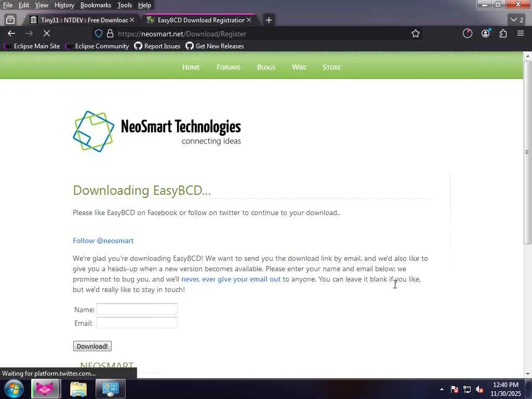Open the Action Center flag icon
This screenshot has width=532, height=399.
[x=454, y=389]
